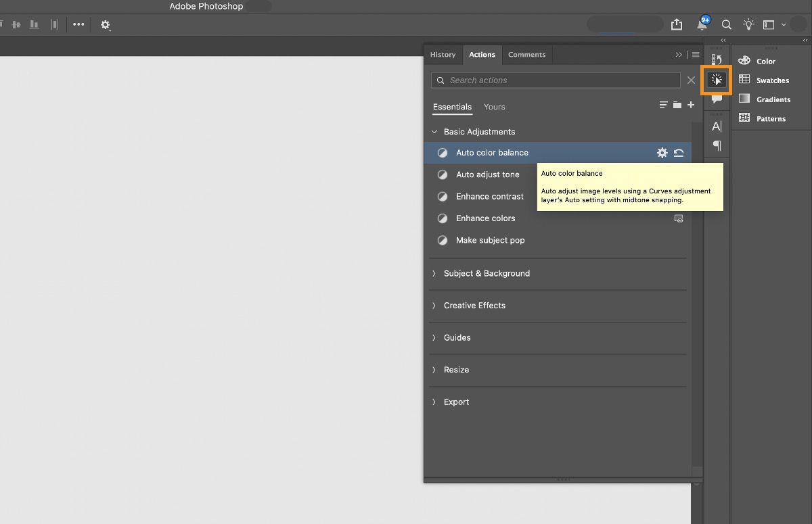
Task: Click the Actions panel icon in dock
Action: [x=717, y=80]
